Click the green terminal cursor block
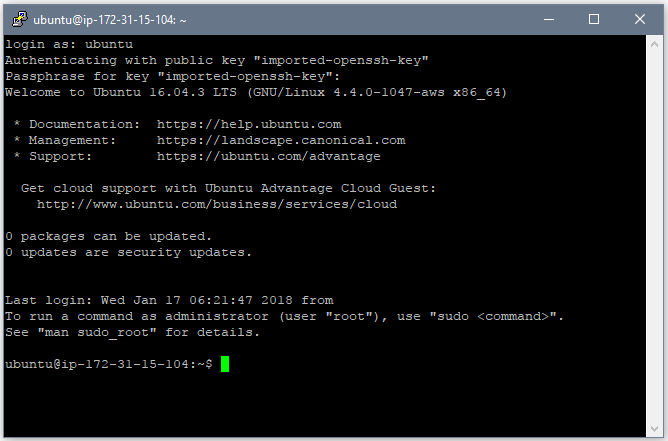 click(x=225, y=364)
